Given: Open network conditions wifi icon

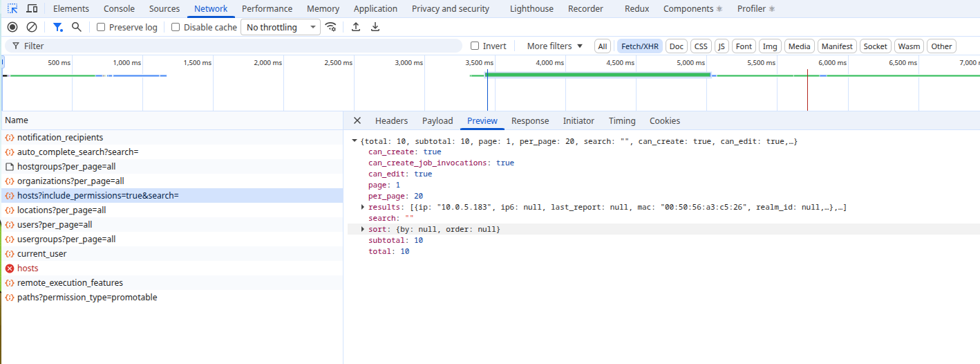Looking at the screenshot, I should coord(331,27).
